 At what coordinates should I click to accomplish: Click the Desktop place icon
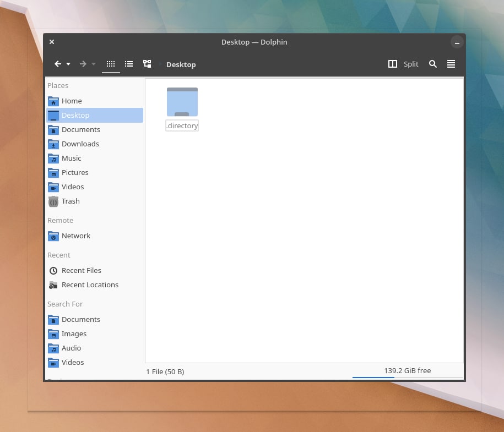click(x=53, y=116)
